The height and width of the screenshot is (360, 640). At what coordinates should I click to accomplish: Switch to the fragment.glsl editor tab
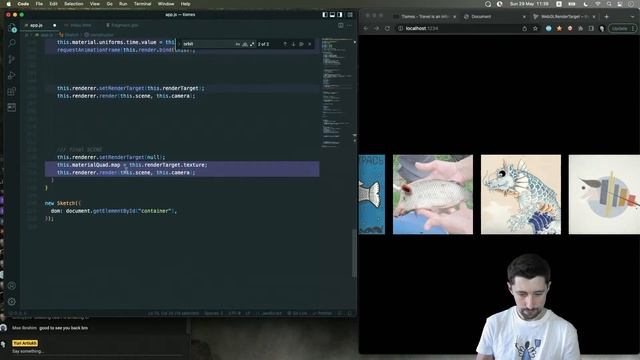click(122, 25)
